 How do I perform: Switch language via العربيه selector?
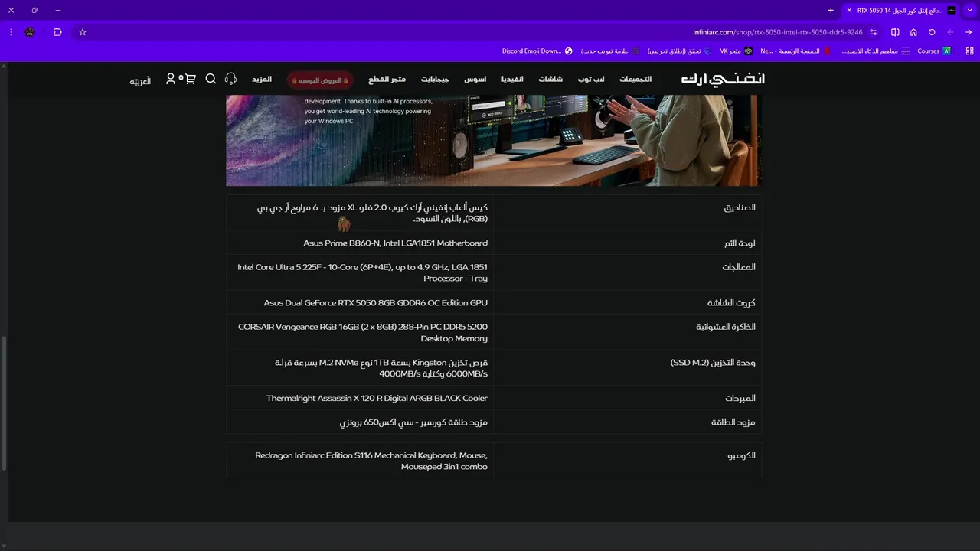pyautogui.click(x=140, y=81)
